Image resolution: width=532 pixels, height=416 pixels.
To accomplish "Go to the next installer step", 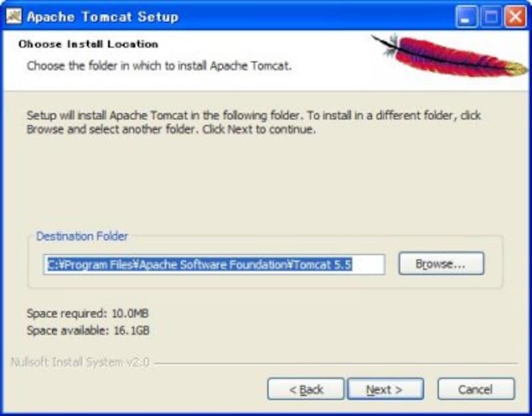I will [x=386, y=389].
